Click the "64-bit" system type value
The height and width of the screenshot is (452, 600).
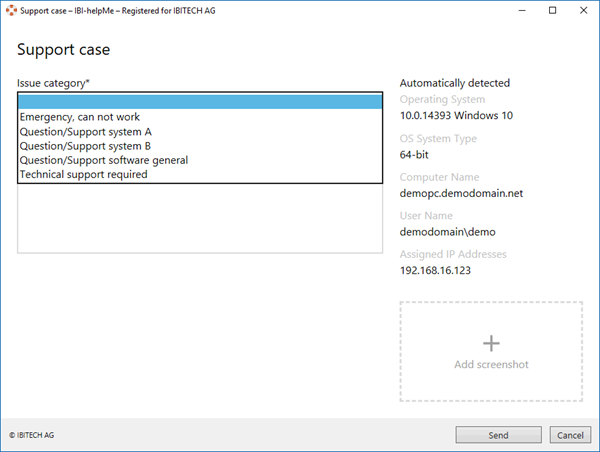click(414, 155)
